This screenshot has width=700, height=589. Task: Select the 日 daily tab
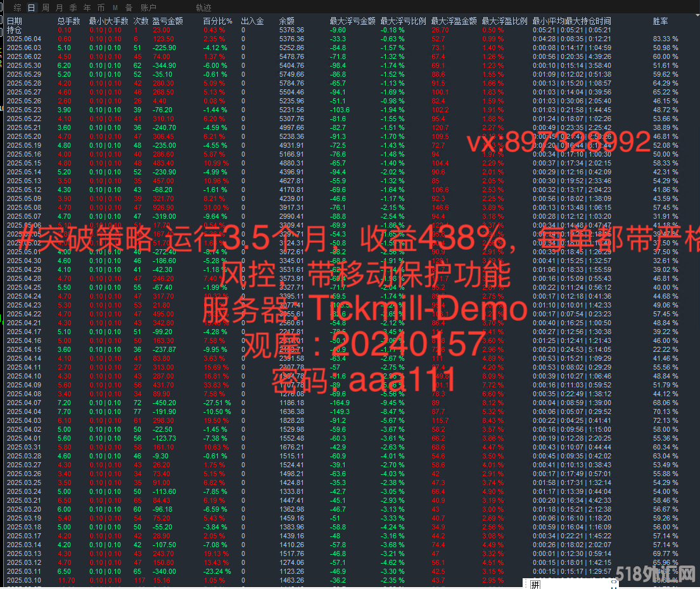pyautogui.click(x=31, y=8)
